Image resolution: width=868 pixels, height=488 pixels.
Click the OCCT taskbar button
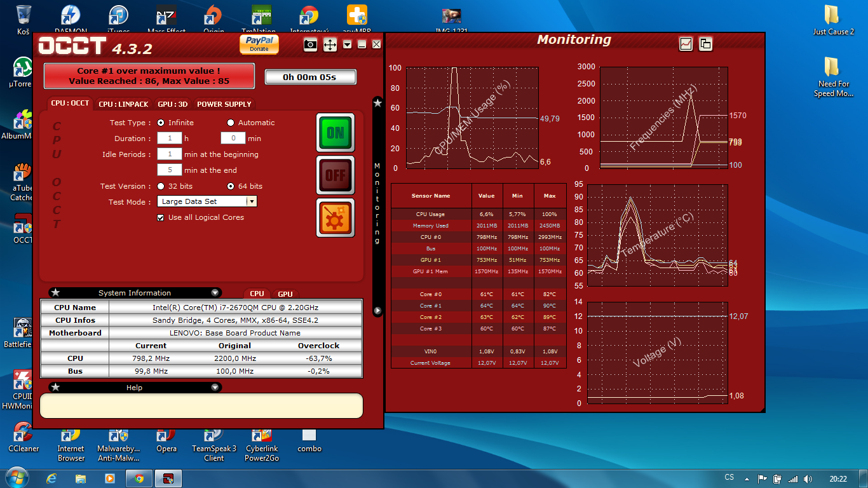pyautogui.click(x=168, y=478)
